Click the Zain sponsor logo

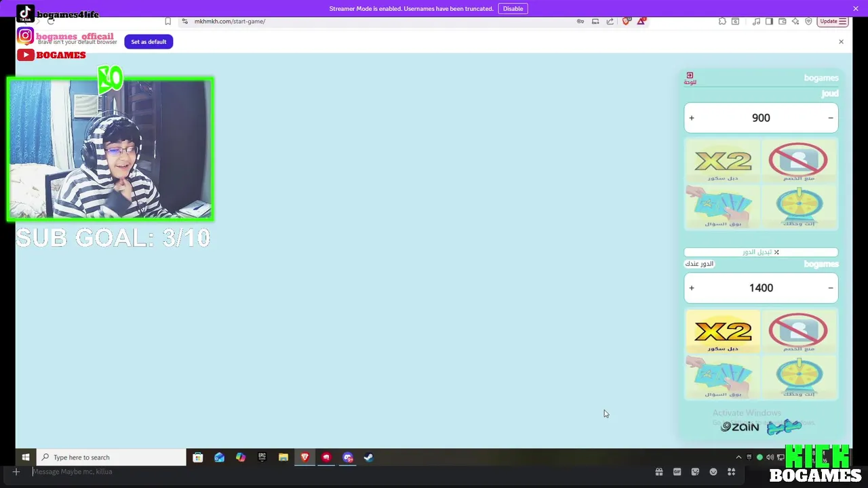[x=740, y=426]
